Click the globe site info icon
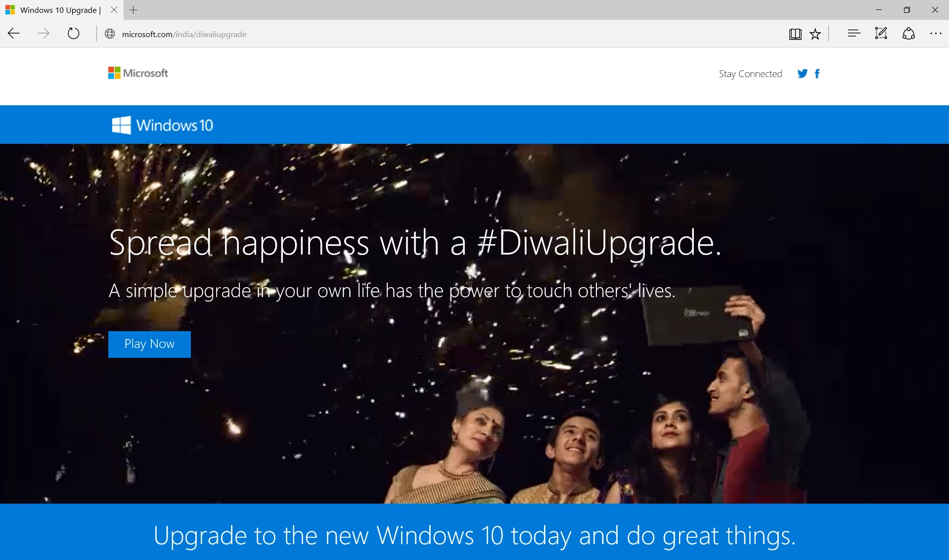The height and width of the screenshot is (560, 949). point(110,34)
